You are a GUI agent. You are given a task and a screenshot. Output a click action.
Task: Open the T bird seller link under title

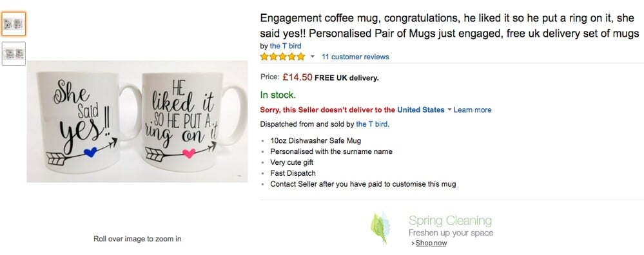click(x=286, y=46)
